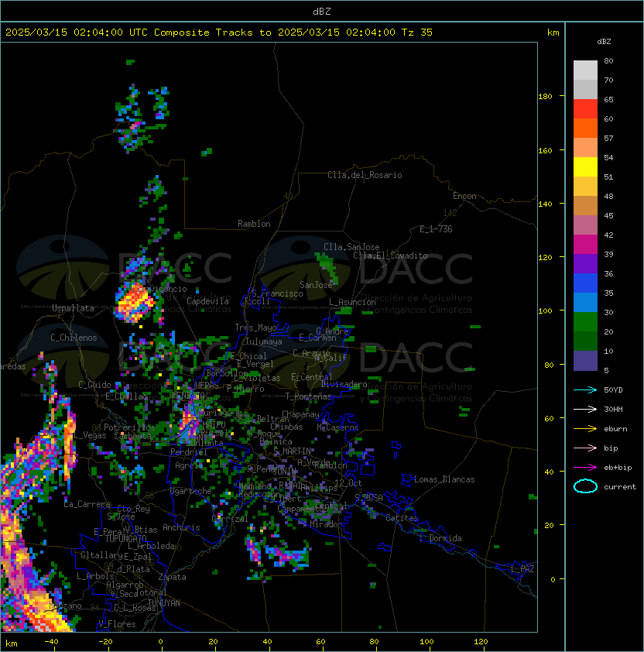Viewport: 644px width, 652px height.
Task: Click the C_Chilenos place label
Action: click(74, 338)
